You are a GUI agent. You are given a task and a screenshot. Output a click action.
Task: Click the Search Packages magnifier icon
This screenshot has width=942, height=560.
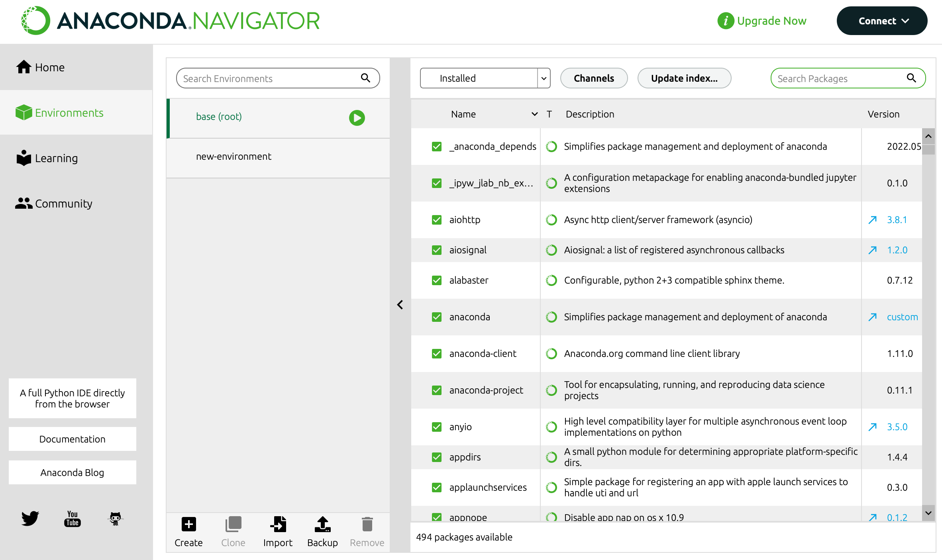(x=911, y=78)
